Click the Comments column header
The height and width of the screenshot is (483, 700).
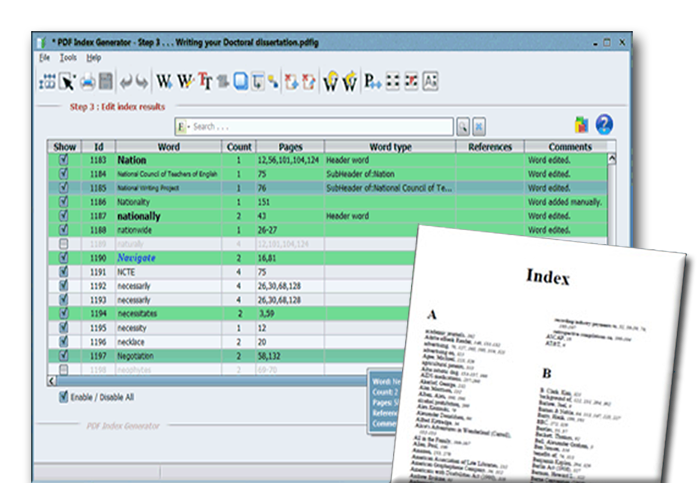point(570,147)
